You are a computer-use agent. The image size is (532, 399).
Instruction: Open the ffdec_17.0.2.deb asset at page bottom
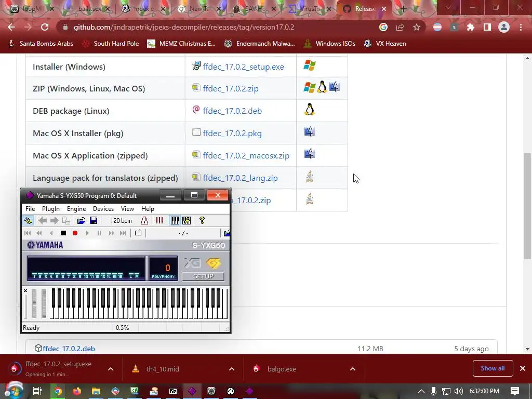coord(69,349)
